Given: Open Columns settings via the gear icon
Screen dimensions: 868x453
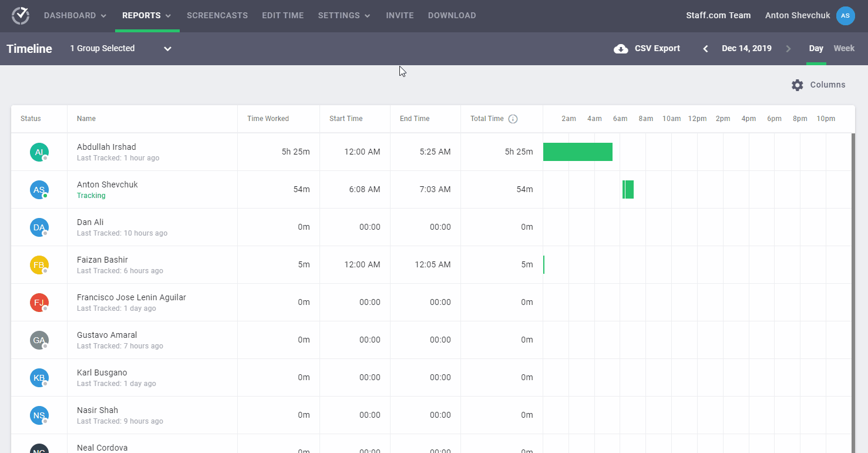Looking at the screenshot, I should point(797,85).
